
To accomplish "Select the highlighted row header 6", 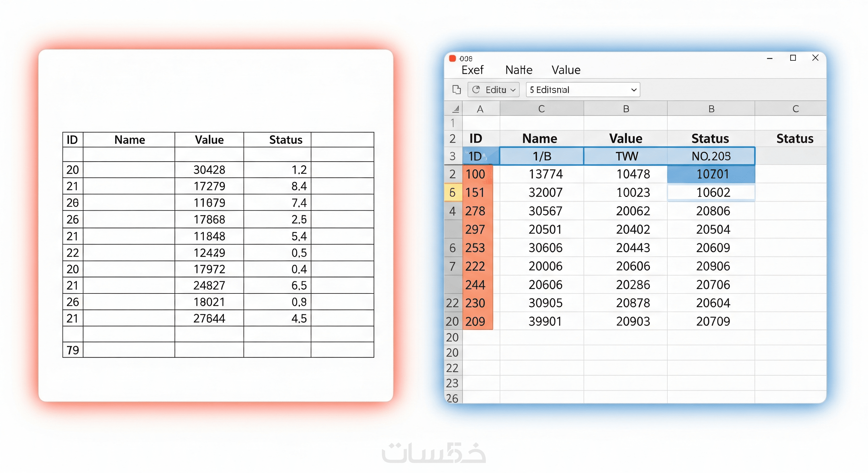I will (x=452, y=192).
